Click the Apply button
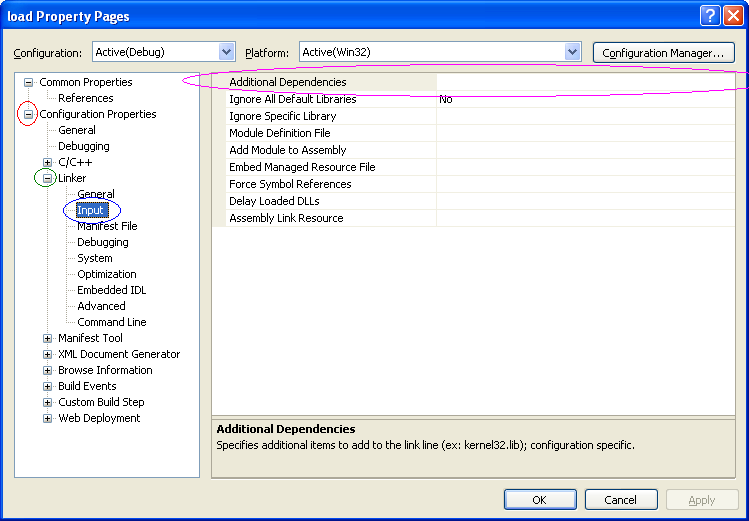 pyautogui.click(x=702, y=500)
